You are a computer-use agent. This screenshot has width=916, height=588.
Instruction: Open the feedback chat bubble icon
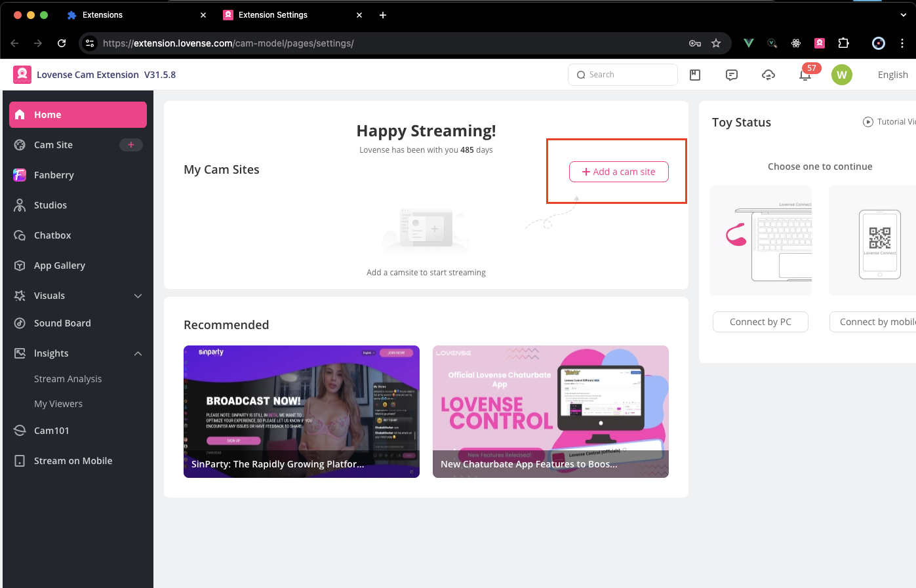coord(732,75)
